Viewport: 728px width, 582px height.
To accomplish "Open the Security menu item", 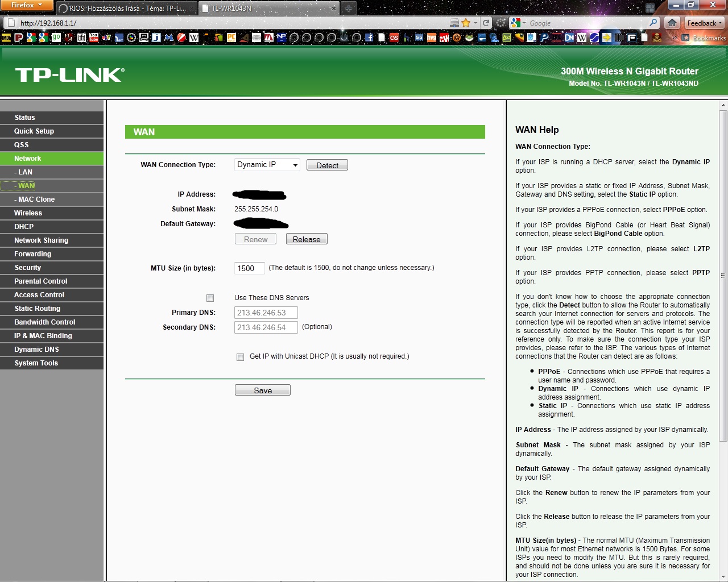I will [x=52, y=268].
